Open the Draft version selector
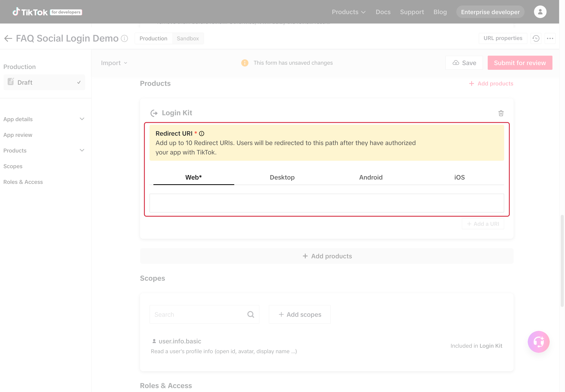The height and width of the screenshot is (392, 565). click(x=44, y=82)
